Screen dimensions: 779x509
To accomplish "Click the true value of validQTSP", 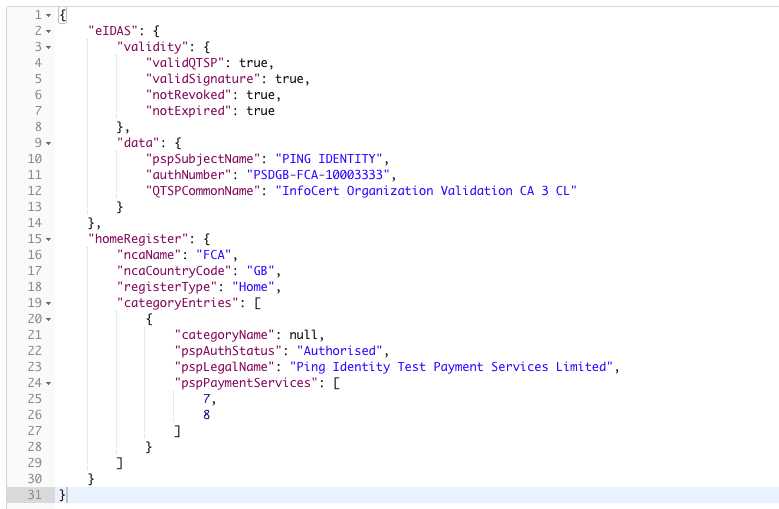I will [x=253, y=63].
